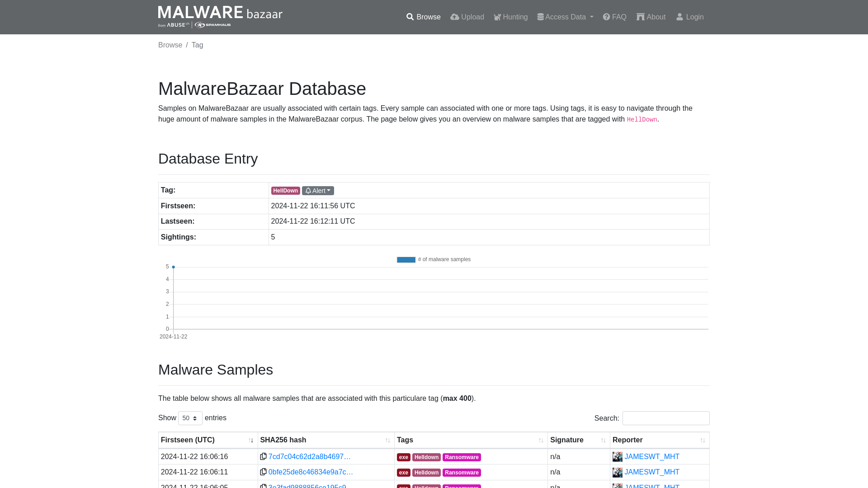Open sample hash 7cd7c04c62d2a8b4697…
The width and height of the screenshot is (868, 488).
[310, 457]
